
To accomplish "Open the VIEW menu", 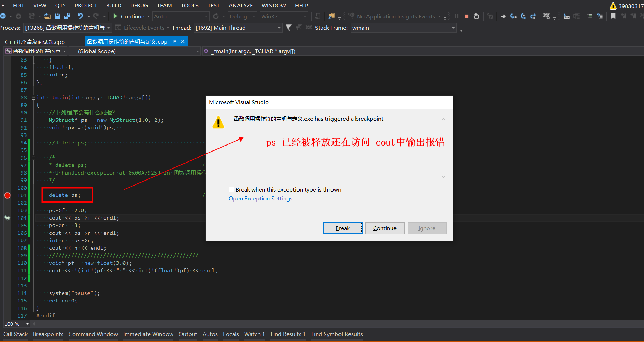I will [x=40, y=5].
